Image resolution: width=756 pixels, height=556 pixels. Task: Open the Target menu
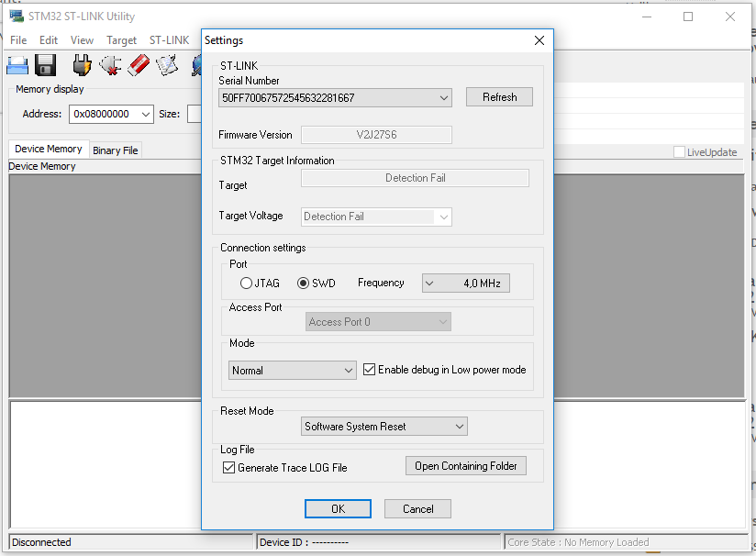pyautogui.click(x=121, y=40)
